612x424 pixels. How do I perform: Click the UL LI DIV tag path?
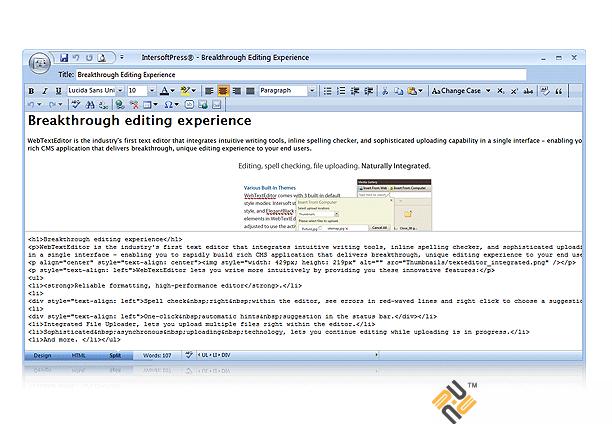click(213, 355)
